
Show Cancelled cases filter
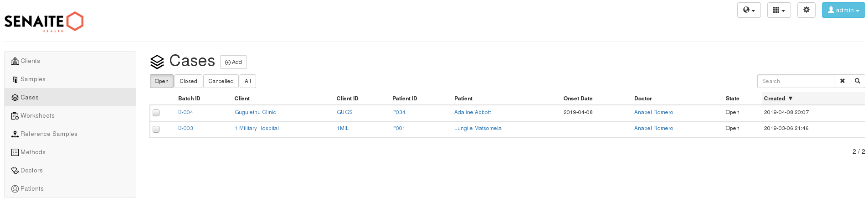click(221, 81)
